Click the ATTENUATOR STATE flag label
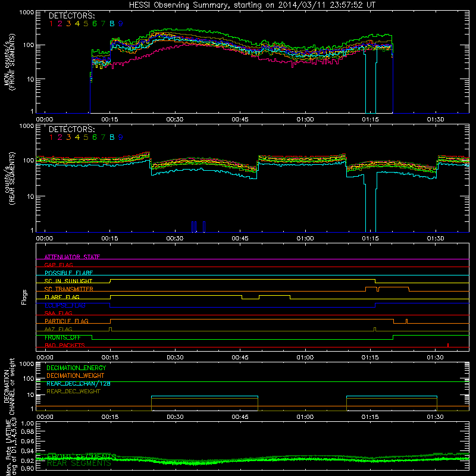This screenshot has width=476, height=476. click(72, 257)
